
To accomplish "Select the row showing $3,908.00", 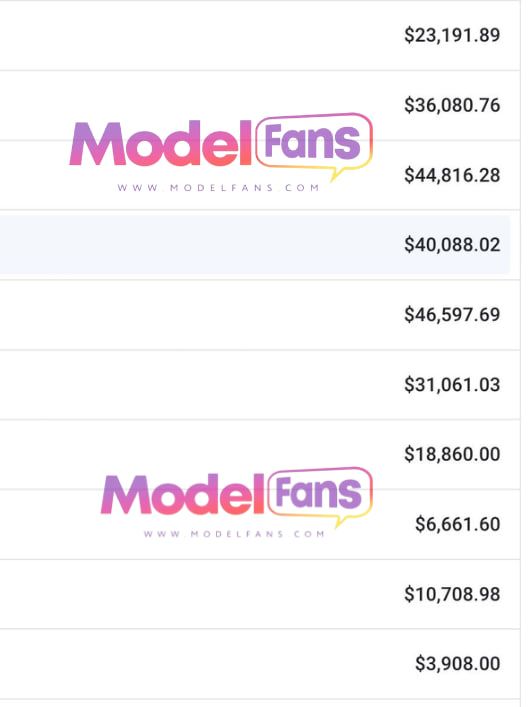I will [260, 664].
